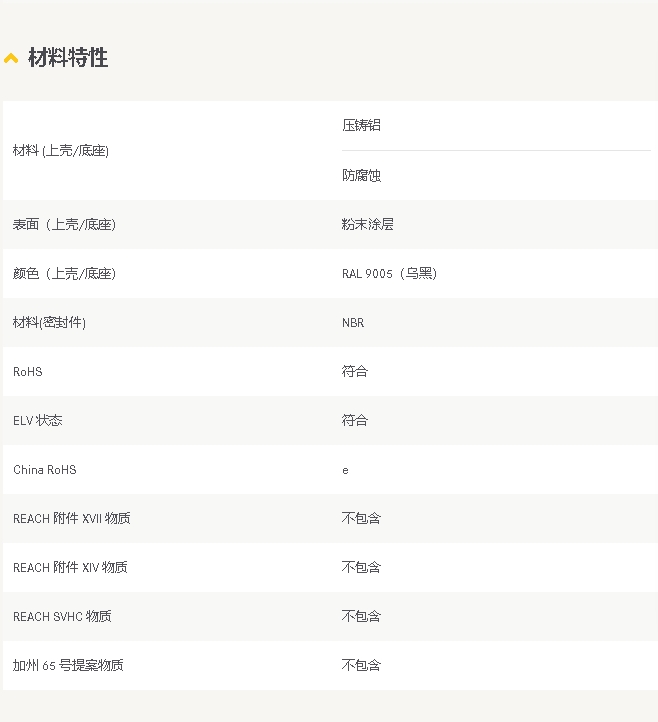This screenshot has height=722, width=658.
Task: Select the 材料(密封件) label
Action: (x=49, y=322)
